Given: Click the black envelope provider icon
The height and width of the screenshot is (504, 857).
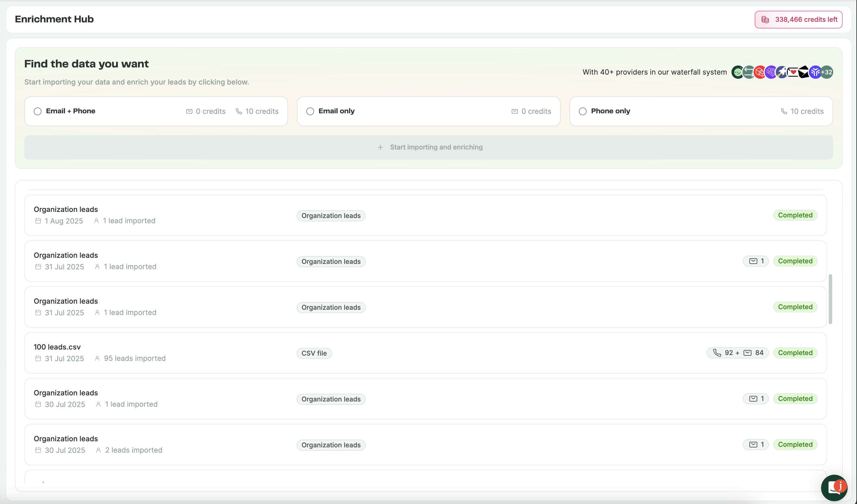Looking at the screenshot, I should 804,72.
